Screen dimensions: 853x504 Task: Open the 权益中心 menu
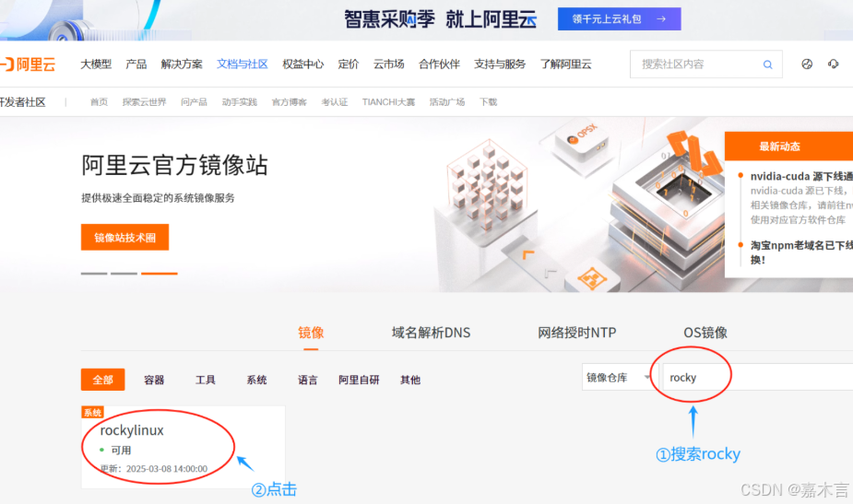click(303, 64)
